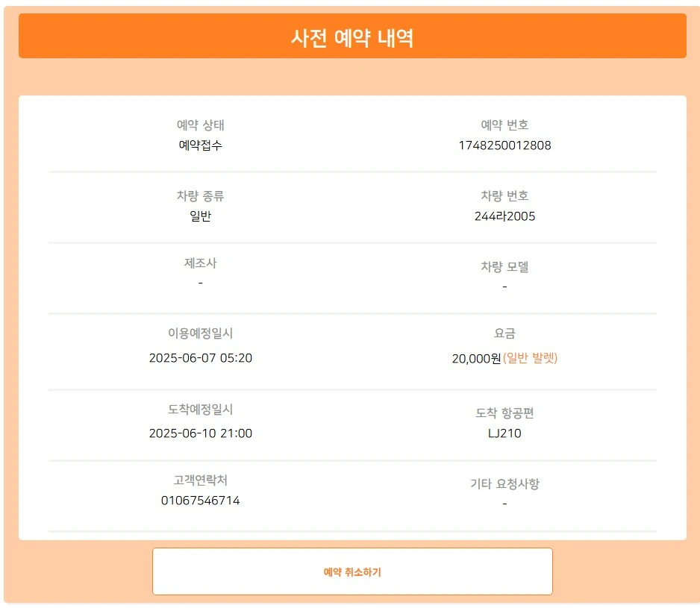
Task: Click the 차량 종류 label
Action: pyautogui.click(x=199, y=196)
